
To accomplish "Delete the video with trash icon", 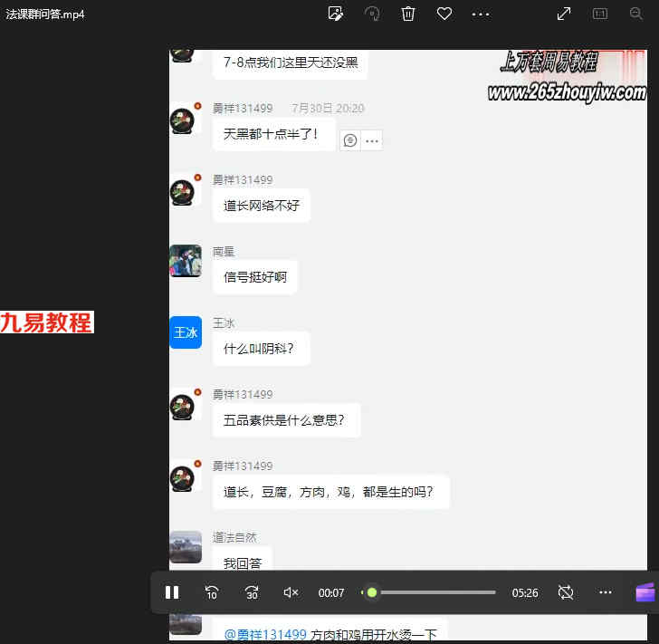I will 408,14.
